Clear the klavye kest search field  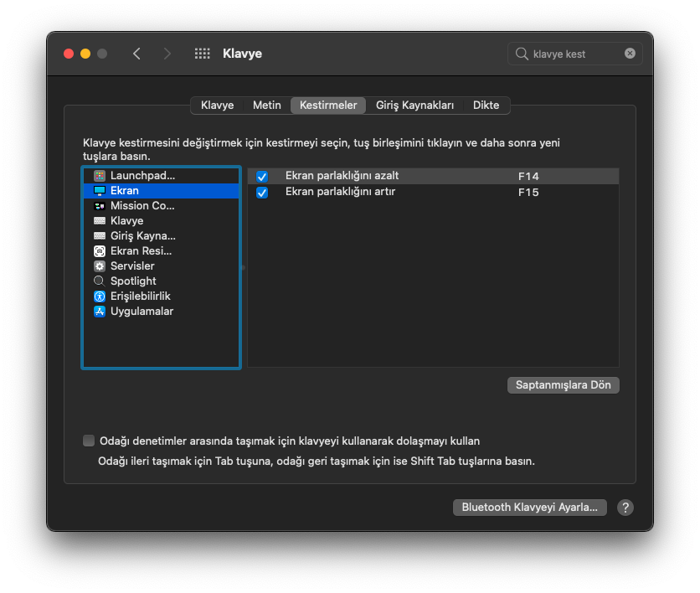[630, 53]
